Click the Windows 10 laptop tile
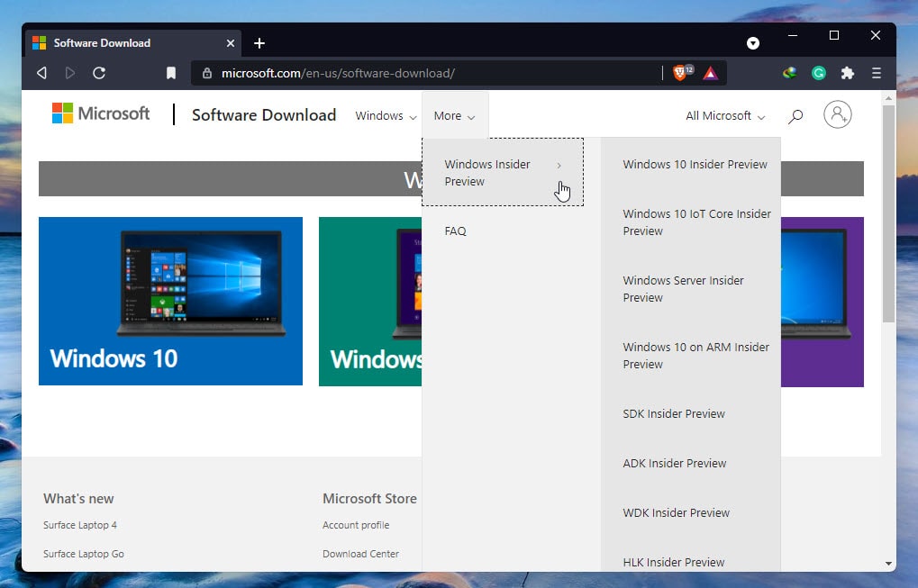Screen dimensions: 918x588 coord(170,301)
